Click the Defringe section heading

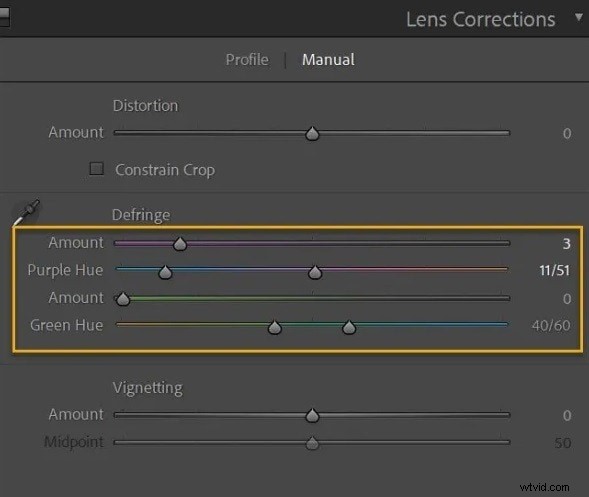(141, 216)
